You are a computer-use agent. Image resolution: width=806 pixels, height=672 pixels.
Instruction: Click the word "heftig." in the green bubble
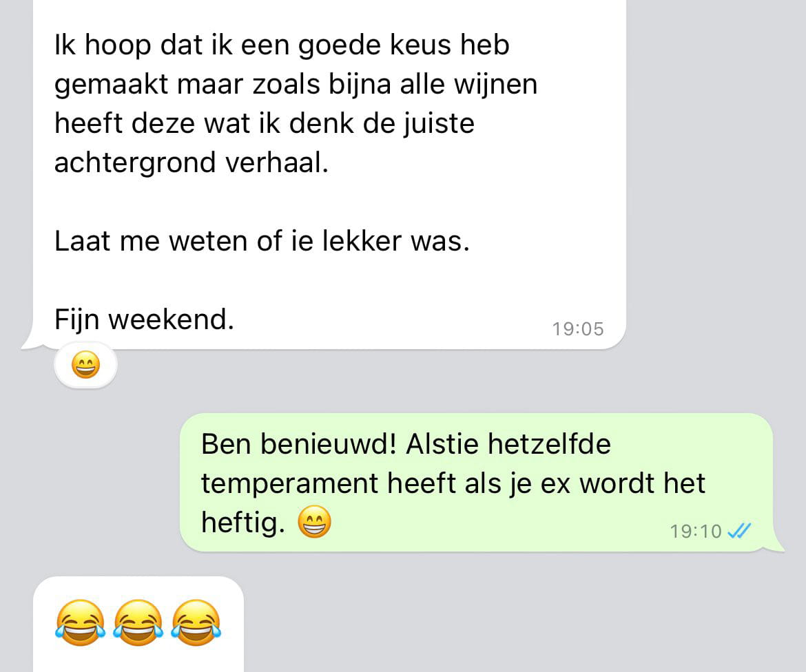pos(243,523)
